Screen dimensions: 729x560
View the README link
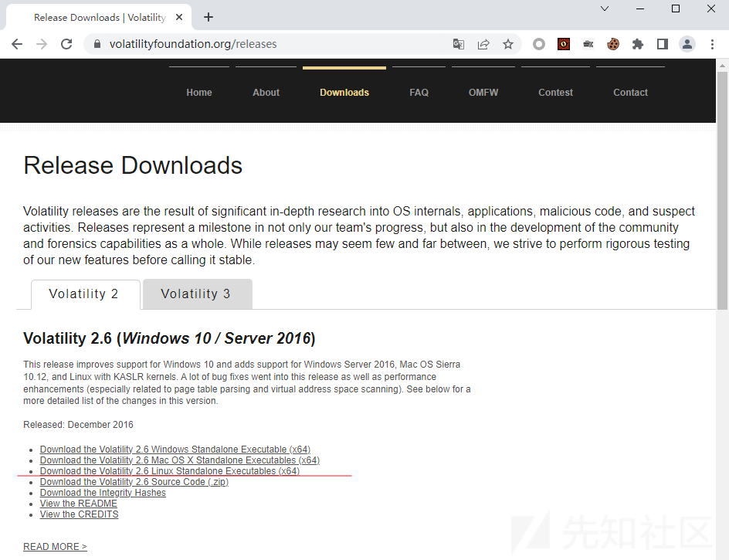click(x=79, y=504)
